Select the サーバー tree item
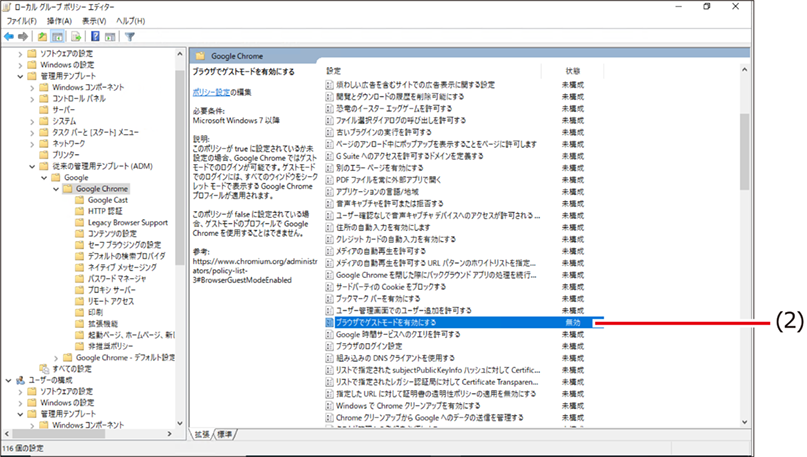807x457 pixels. [63, 110]
